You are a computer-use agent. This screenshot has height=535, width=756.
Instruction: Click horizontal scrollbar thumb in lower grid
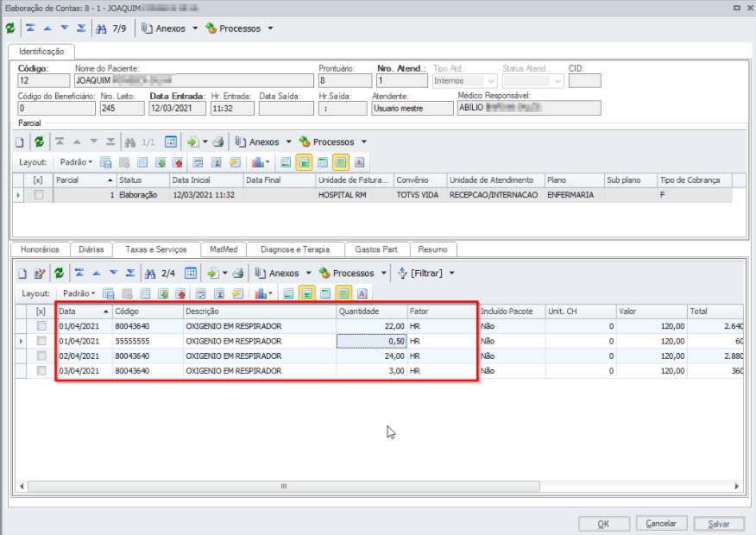[283, 486]
